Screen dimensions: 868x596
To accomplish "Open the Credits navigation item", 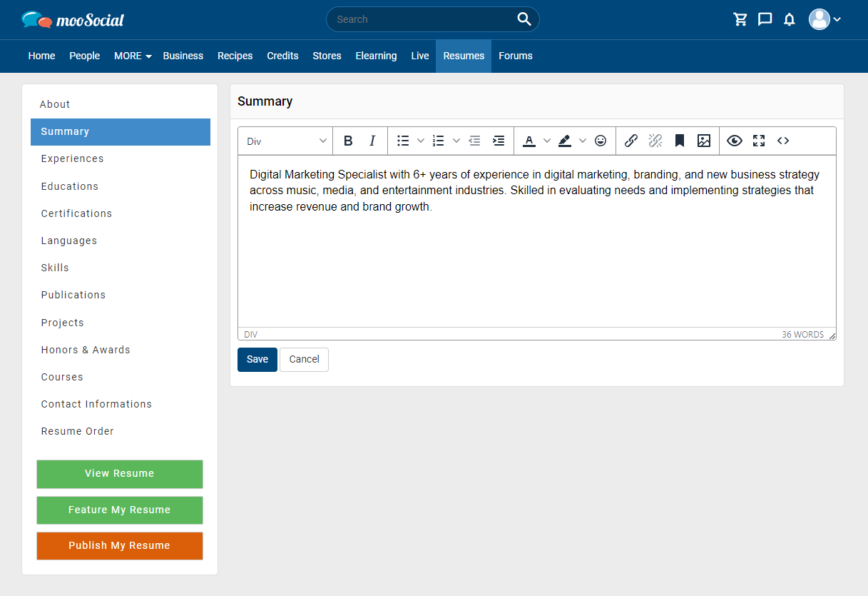I will 282,56.
